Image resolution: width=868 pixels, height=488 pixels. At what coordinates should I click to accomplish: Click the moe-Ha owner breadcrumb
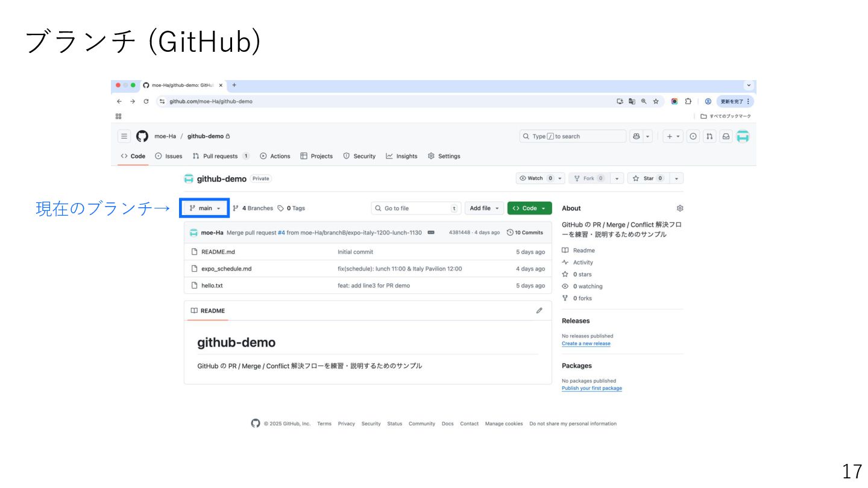(x=165, y=136)
